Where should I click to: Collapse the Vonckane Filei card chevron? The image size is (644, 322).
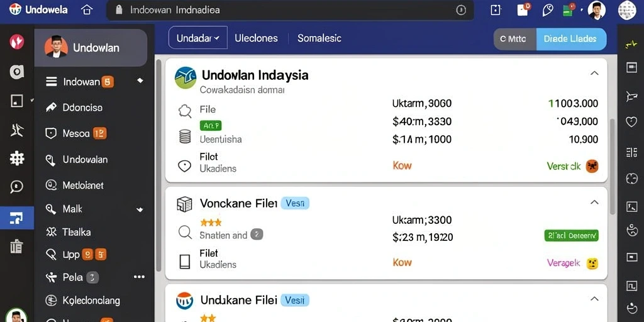click(594, 202)
